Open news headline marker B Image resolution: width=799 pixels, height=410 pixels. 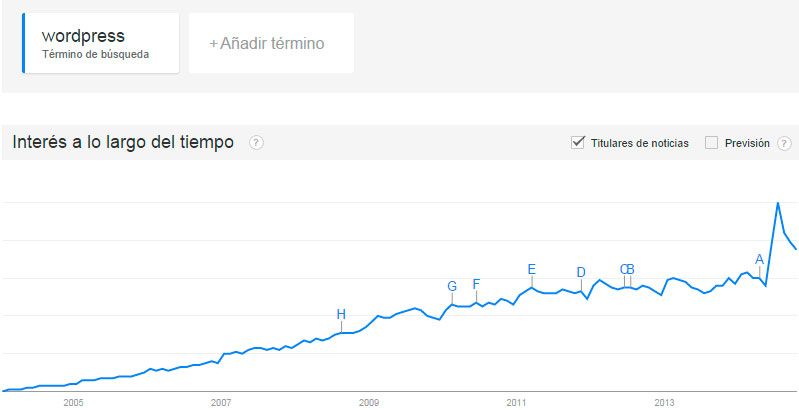click(630, 269)
